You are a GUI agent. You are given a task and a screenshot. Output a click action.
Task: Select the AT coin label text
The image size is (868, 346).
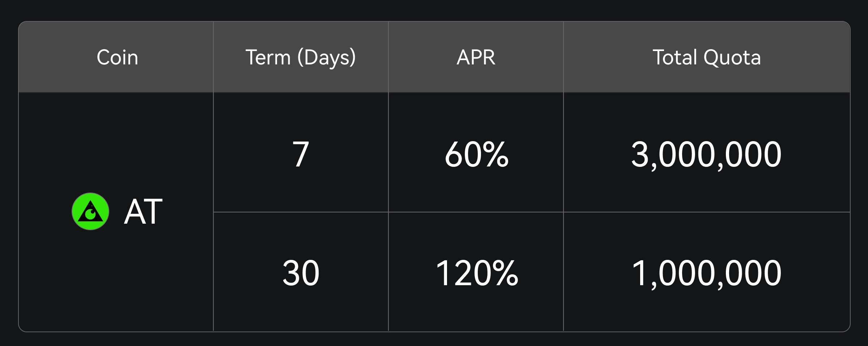click(143, 212)
